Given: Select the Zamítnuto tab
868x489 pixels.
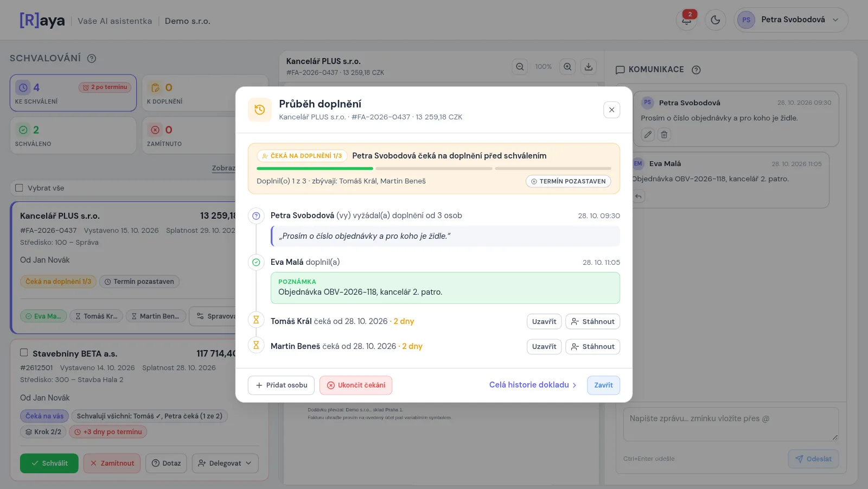Looking at the screenshot, I should click(x=206, y=136).
